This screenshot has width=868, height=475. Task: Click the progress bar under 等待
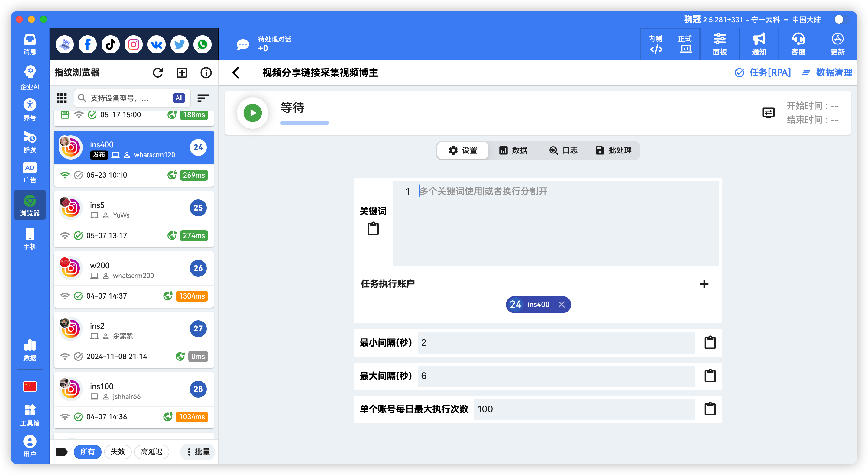pos(304,123)
